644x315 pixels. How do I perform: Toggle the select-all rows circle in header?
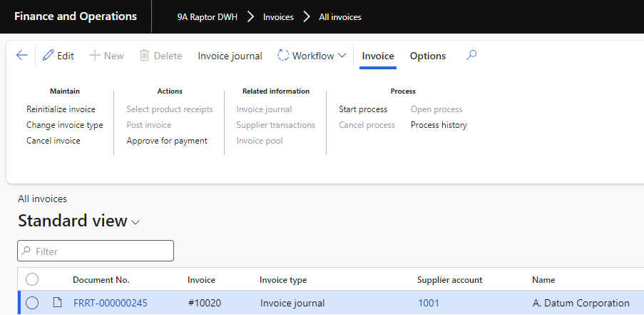pyautogui.click(x=32, y=280)
